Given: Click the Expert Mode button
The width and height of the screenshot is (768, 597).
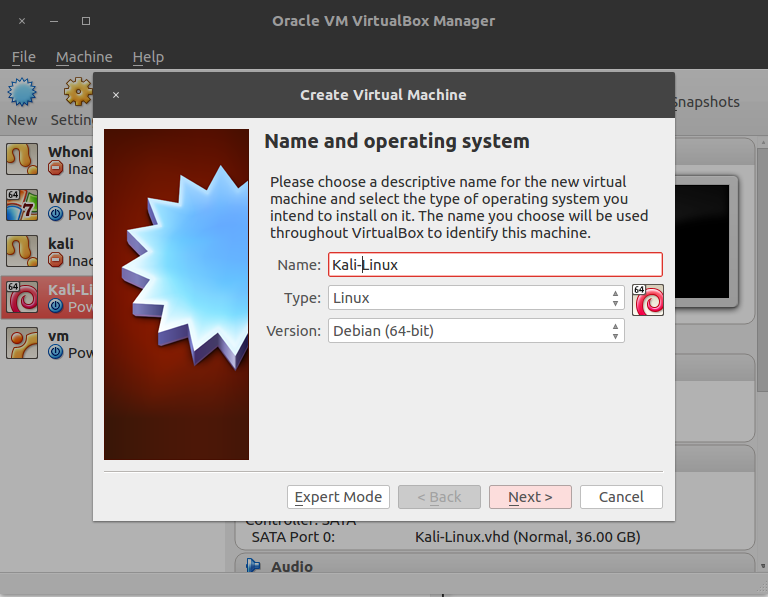Looking at the screenshot, I should (x=338, y=497).
